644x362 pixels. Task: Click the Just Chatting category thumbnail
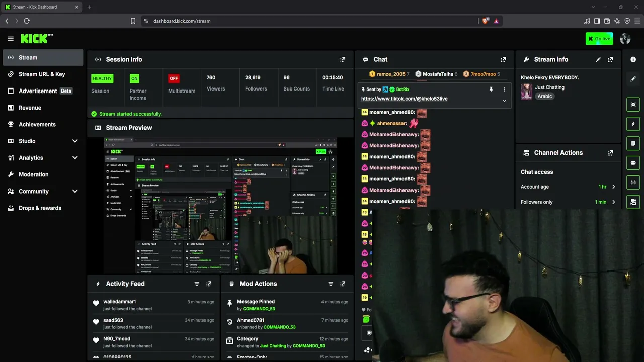tap(527, 92)
